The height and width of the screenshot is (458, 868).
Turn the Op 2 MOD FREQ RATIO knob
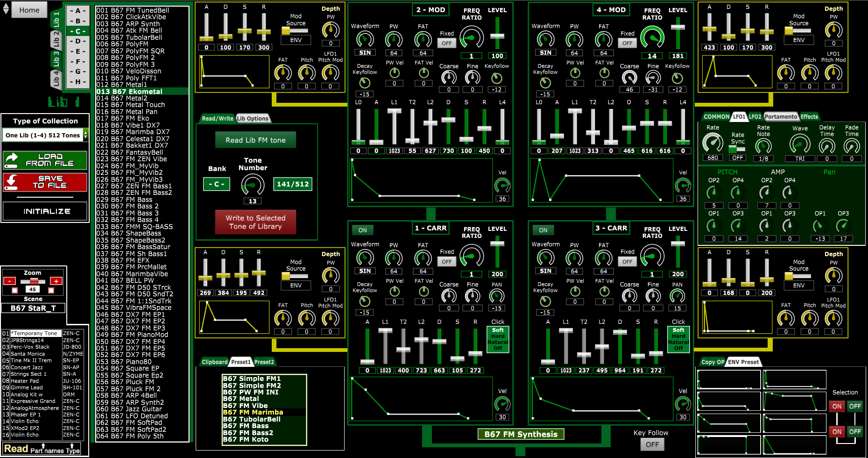(x=472, y=37)
